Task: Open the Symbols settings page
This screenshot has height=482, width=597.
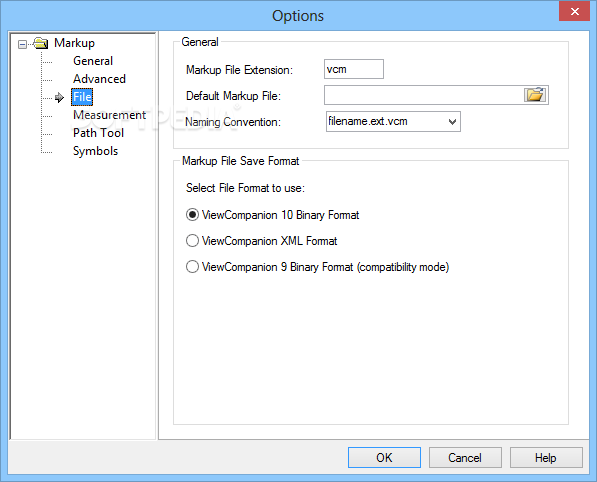Action: point(95,151)
